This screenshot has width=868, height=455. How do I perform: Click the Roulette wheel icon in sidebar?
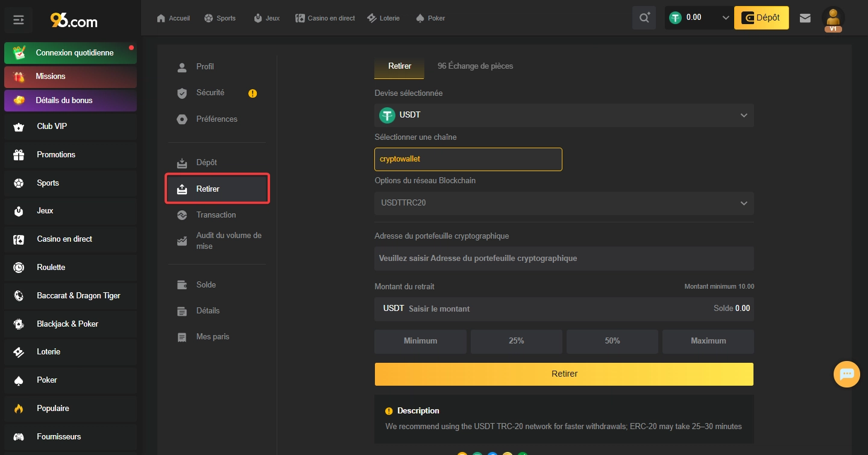click(x=19, y=268)
